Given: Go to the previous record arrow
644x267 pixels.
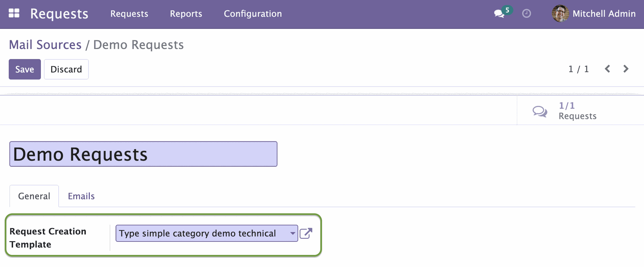Looking at the screenshot, I should click(x=607, y=69).
